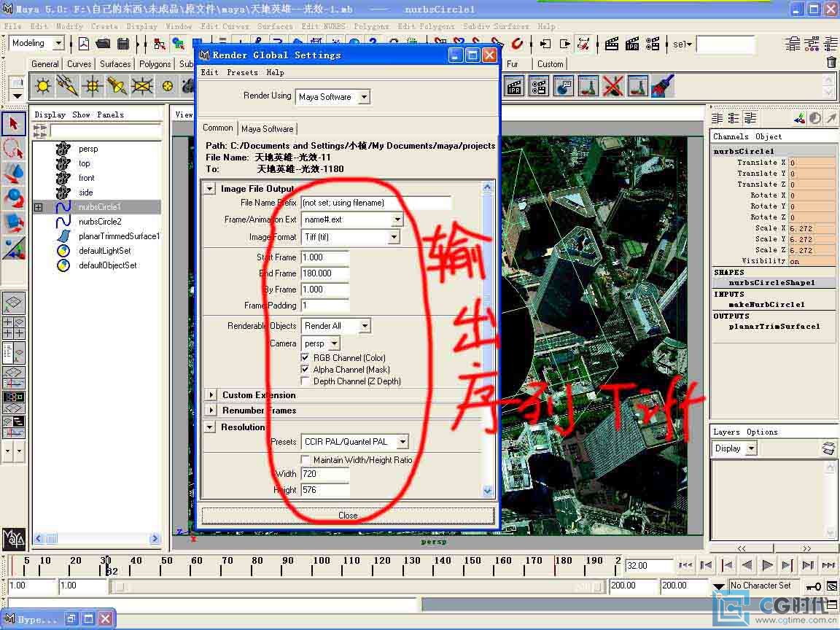Screen dimensions: 840x630
Task: Click the End Frame input field
Action: [x=325, y=273]
